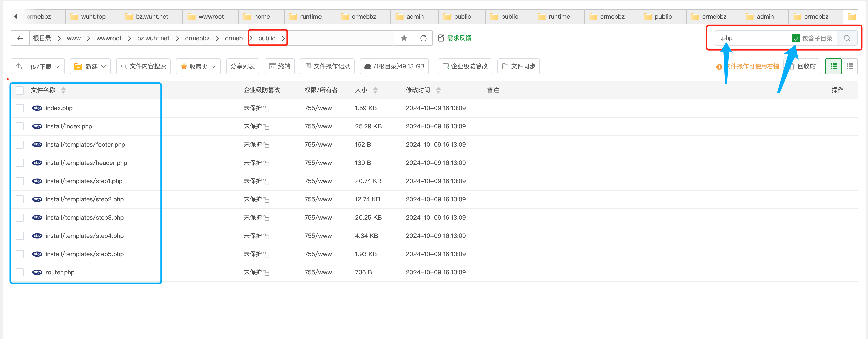Sort by size column arrows
The height and width of the screenshot is (339, 868).
[x=375, y=90]
